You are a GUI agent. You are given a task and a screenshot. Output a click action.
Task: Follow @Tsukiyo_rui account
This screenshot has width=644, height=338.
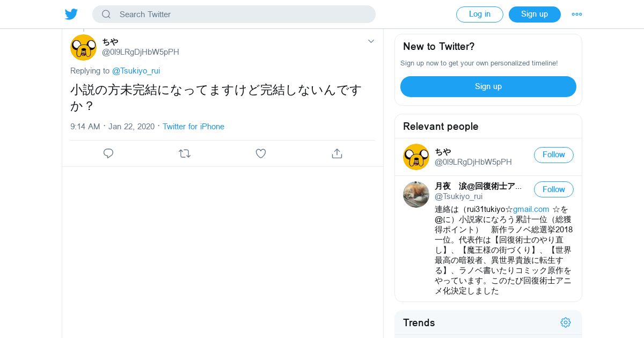tap(553, 189)
